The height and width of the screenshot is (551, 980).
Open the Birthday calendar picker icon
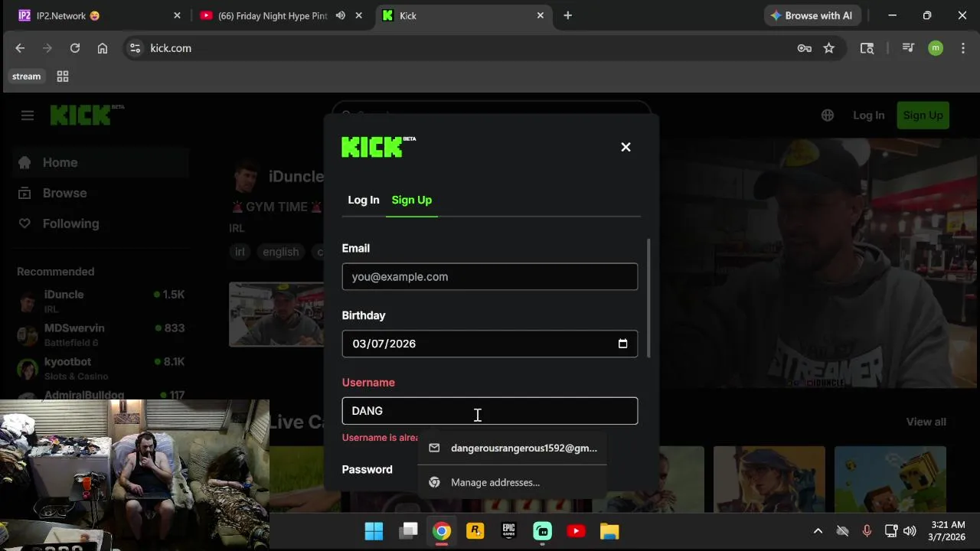point(622,344)
